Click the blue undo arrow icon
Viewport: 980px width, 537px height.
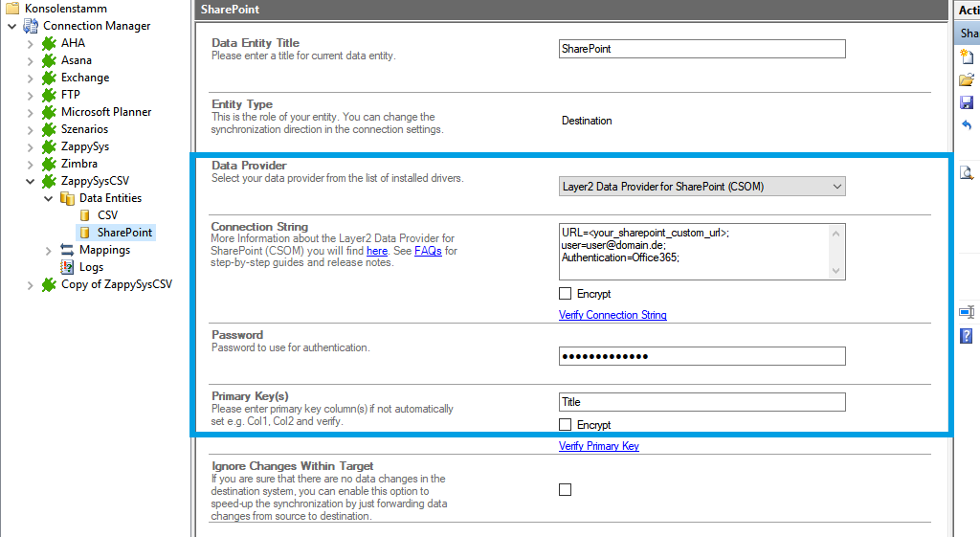[x=967, y=125]
